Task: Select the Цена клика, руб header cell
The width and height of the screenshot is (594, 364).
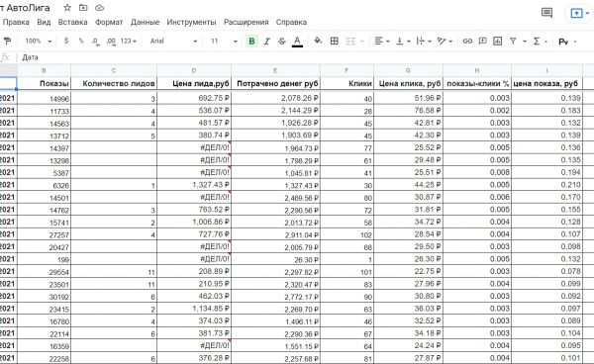Action: point(408,84)
